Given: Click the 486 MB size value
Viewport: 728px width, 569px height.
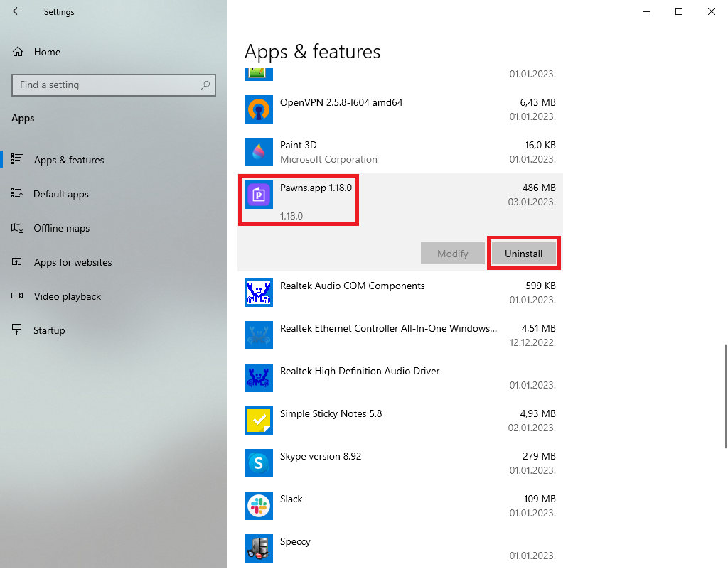Looking at the screenshot, I should (539, 188).
